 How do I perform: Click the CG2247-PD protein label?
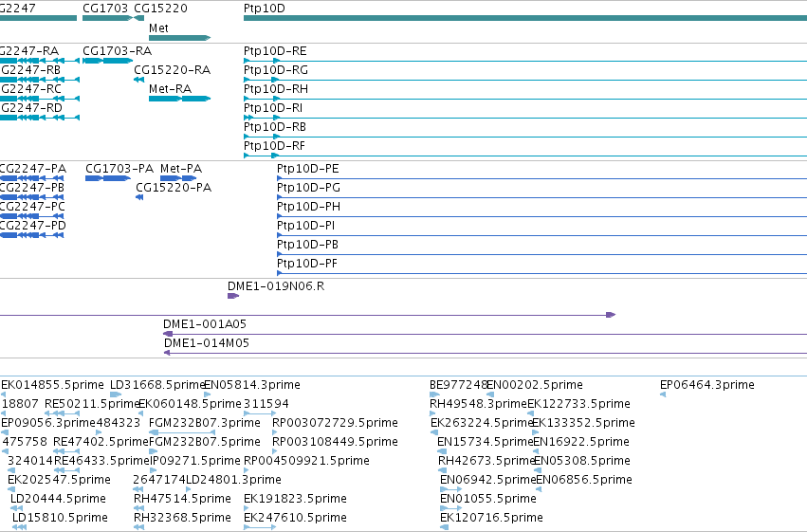pos(33,226)
